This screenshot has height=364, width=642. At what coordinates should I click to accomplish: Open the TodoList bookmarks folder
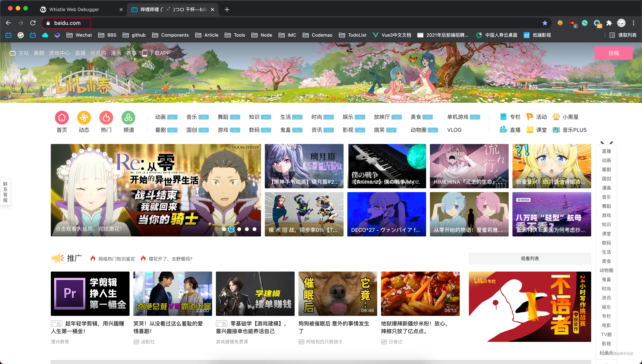353,35
